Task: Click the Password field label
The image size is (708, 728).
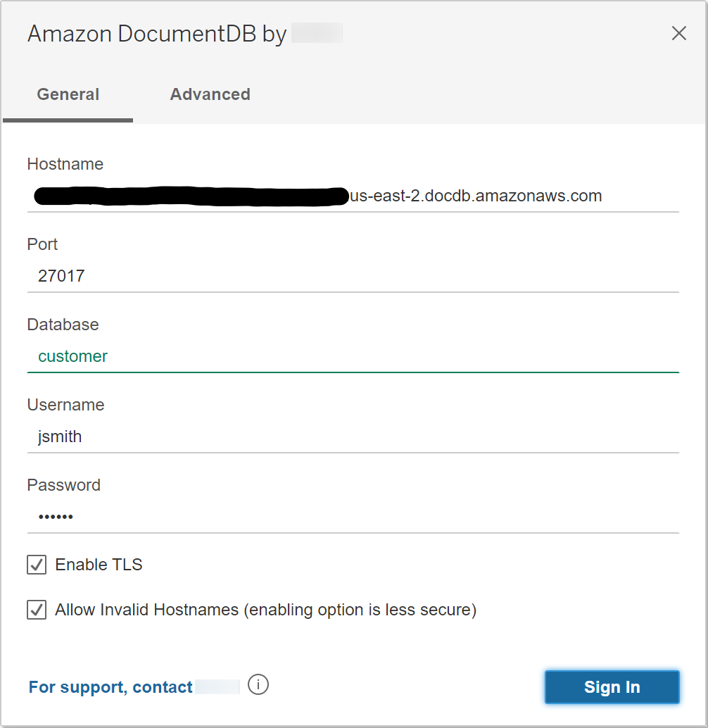Action: (x=63, y=485)
